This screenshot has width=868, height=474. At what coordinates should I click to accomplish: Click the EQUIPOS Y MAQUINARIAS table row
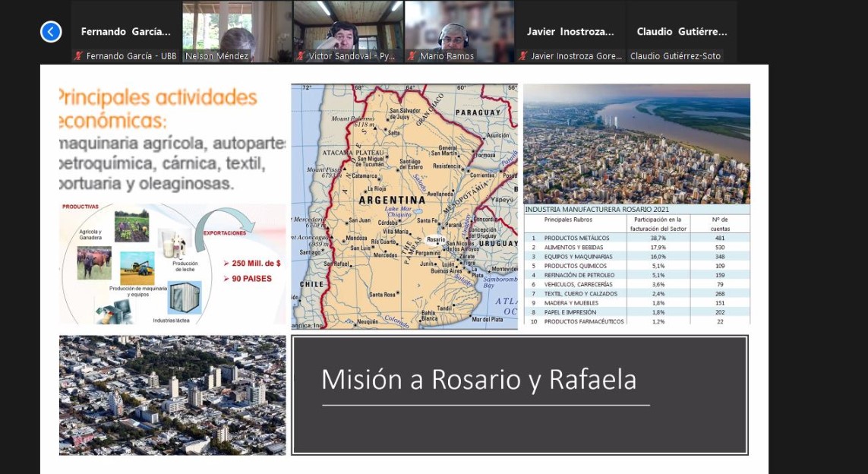636,257
